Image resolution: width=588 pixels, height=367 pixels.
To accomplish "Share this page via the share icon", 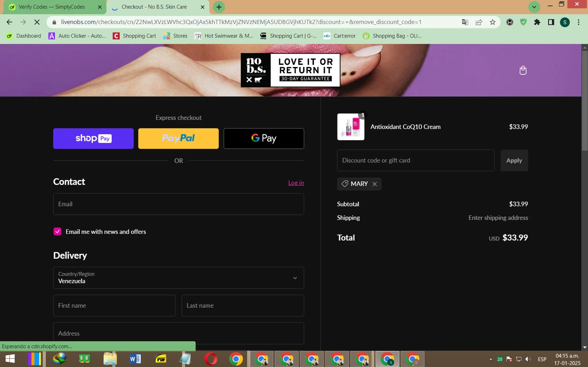I will click(x=479, y=22).
